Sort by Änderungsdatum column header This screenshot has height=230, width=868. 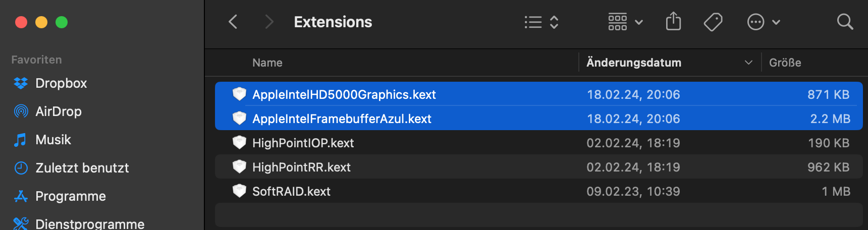pos(634,63)
